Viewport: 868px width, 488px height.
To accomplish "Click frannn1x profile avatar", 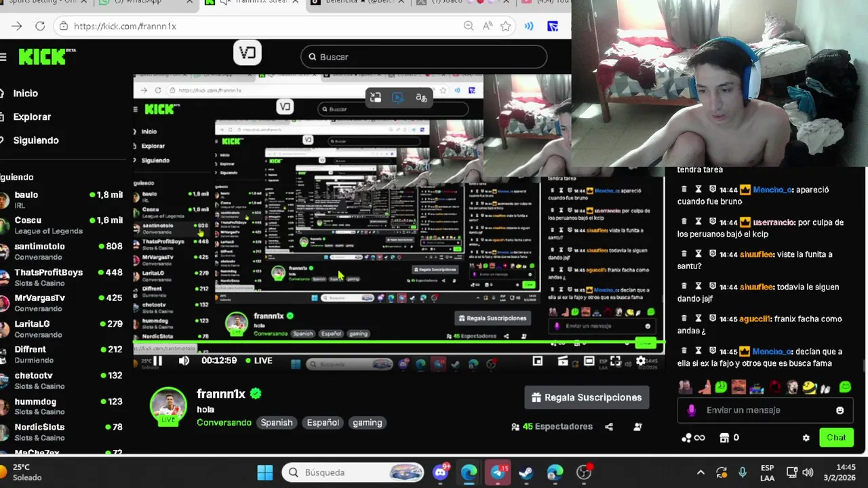I will click(168, 407).
